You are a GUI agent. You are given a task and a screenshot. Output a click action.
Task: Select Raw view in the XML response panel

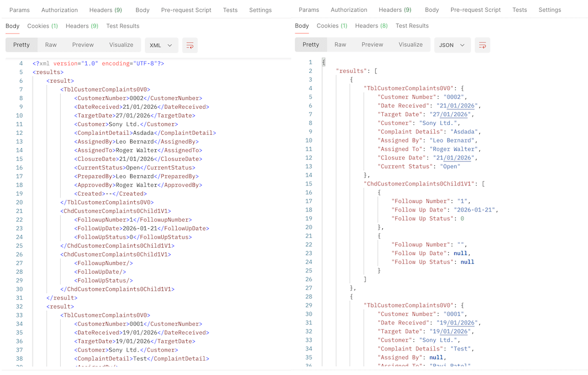[x=51, y=45]
